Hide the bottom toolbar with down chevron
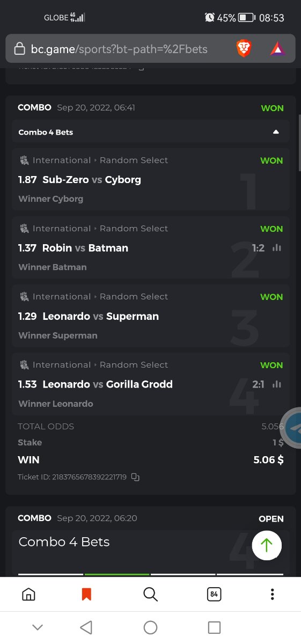The width and height of the screenshot is (301, 644). (38, 627)
